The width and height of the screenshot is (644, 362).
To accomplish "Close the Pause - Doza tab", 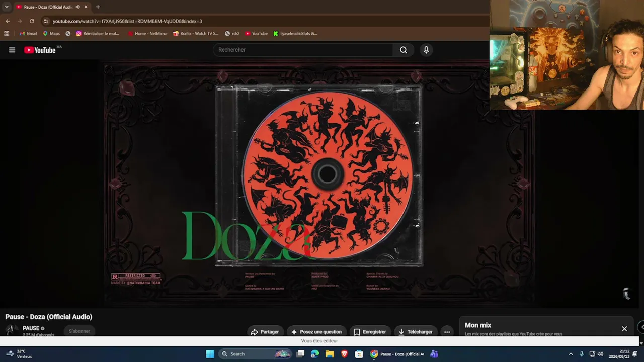I will pos(86,7).
